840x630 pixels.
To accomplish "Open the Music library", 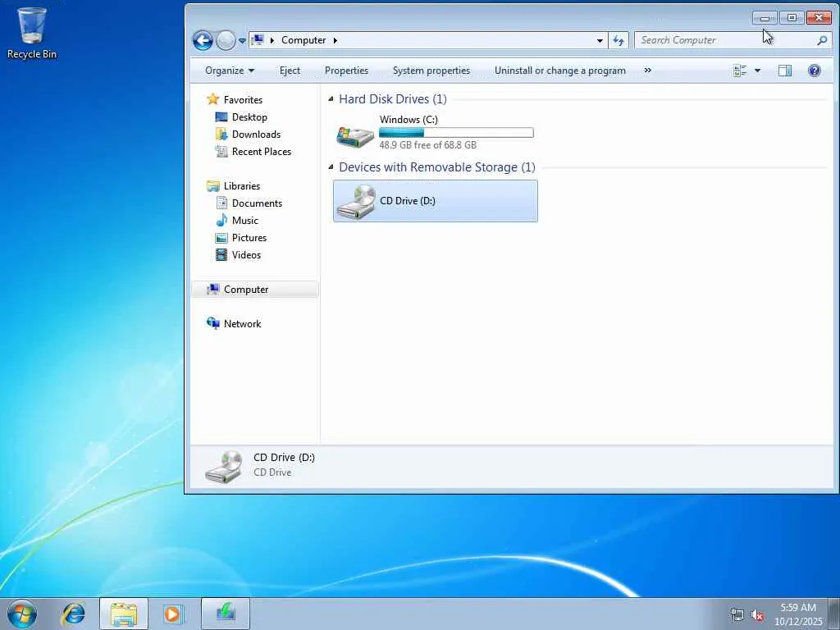I will coord(244,220).
